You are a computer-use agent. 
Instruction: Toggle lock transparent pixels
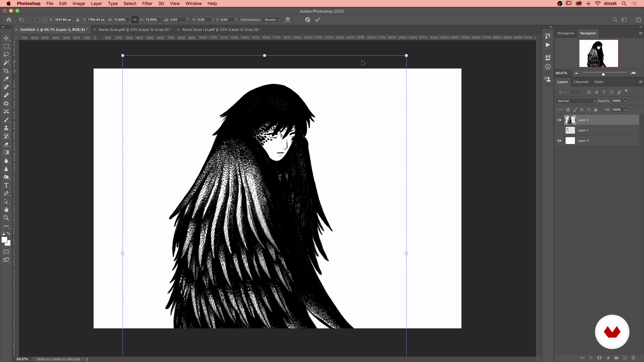568,110
